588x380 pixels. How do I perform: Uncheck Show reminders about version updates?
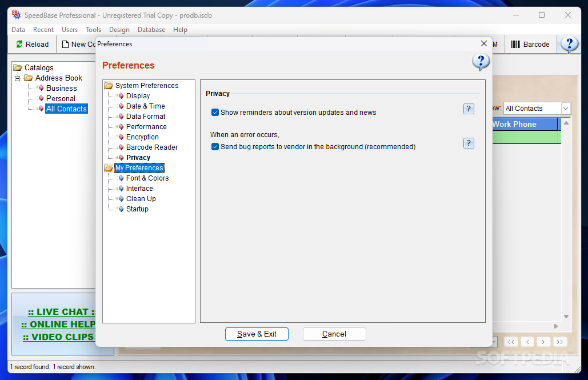215,112
